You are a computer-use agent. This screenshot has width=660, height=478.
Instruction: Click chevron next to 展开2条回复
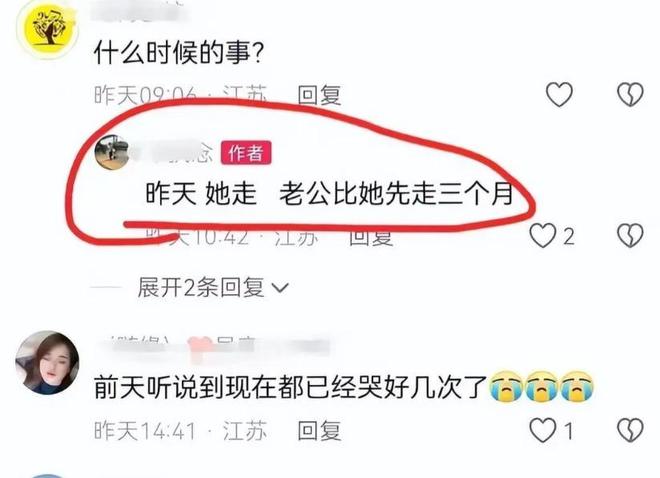[280, 288]
